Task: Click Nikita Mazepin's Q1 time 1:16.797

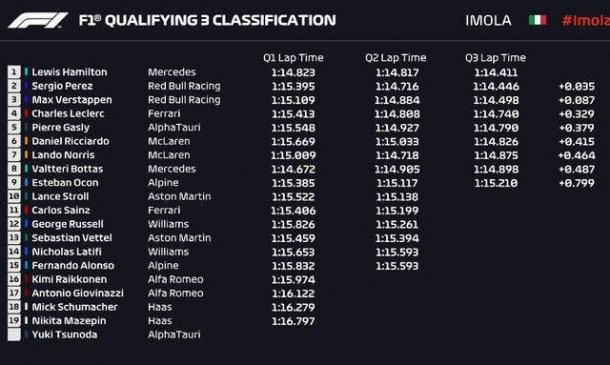Action: click(293, 321)
